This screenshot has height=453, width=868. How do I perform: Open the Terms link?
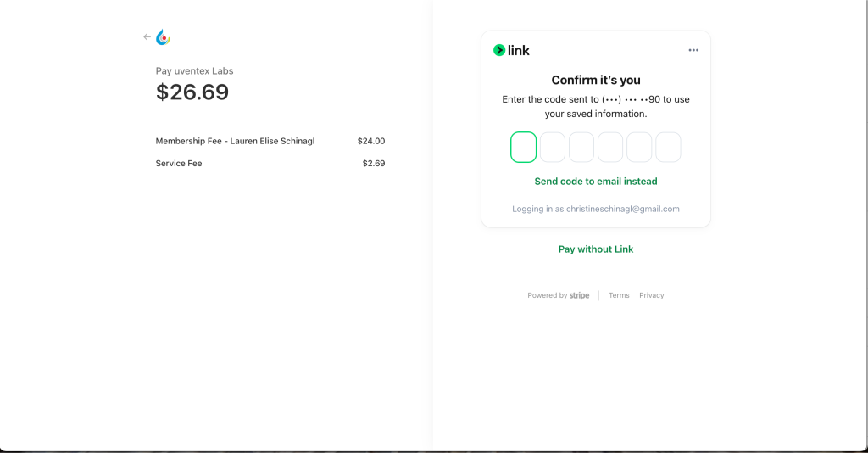tap(619, 295)
